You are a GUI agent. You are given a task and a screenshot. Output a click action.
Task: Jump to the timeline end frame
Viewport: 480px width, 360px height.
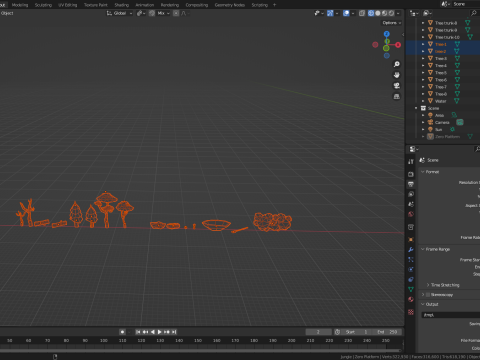tap(174, 332)
